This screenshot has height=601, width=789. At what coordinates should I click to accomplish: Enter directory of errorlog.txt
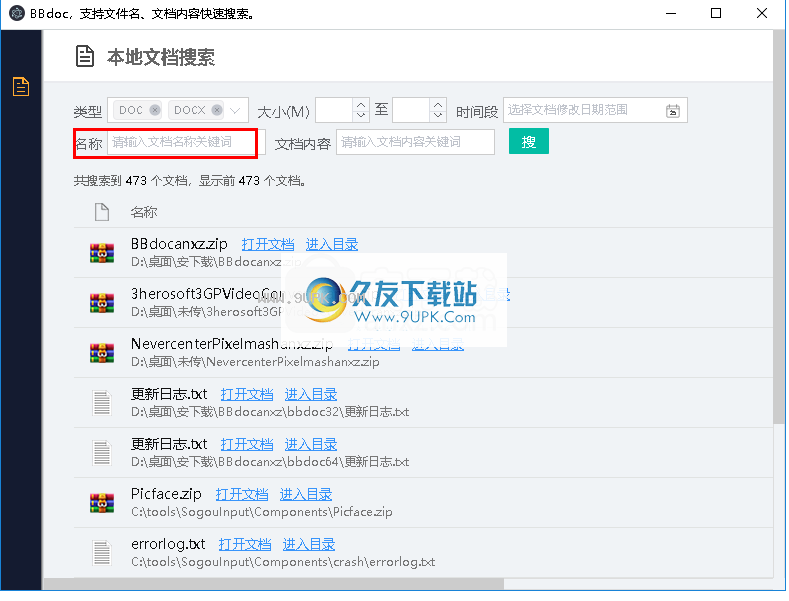click(308, 544)
